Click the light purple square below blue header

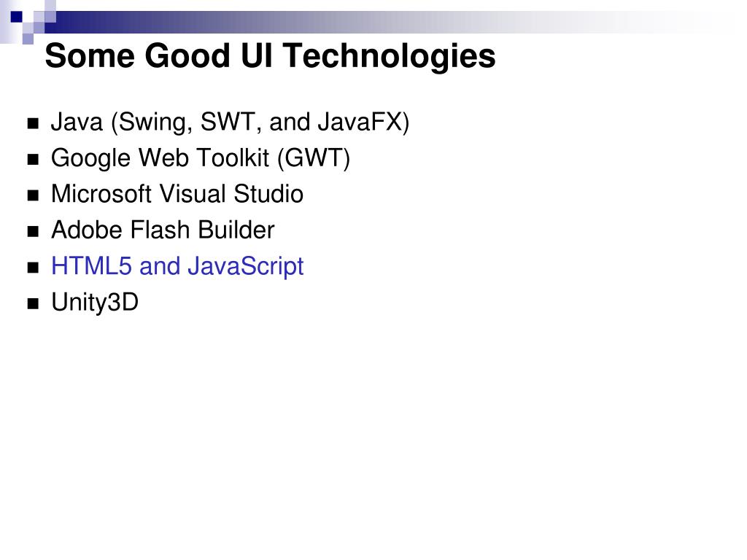(x=28, y=39)
